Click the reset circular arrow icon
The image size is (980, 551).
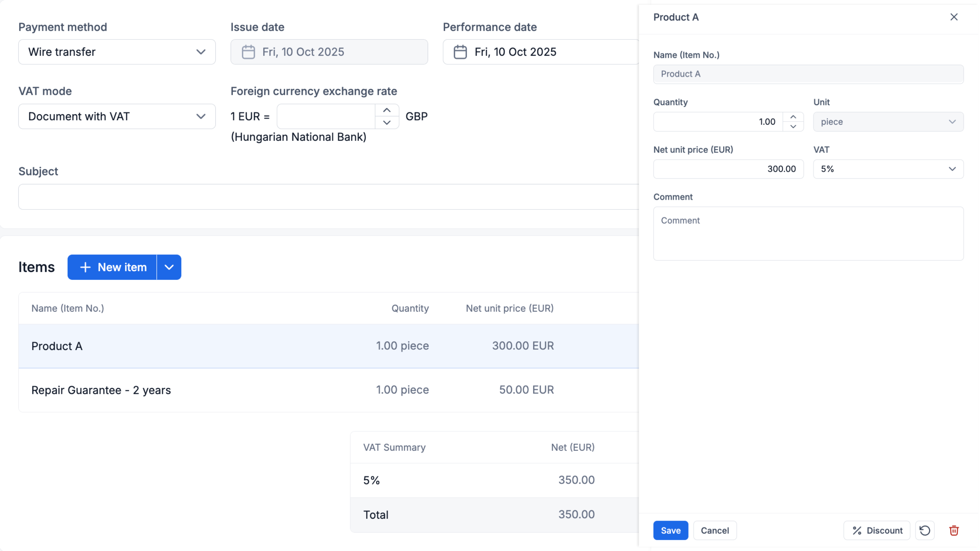click(x=925, y=531)
